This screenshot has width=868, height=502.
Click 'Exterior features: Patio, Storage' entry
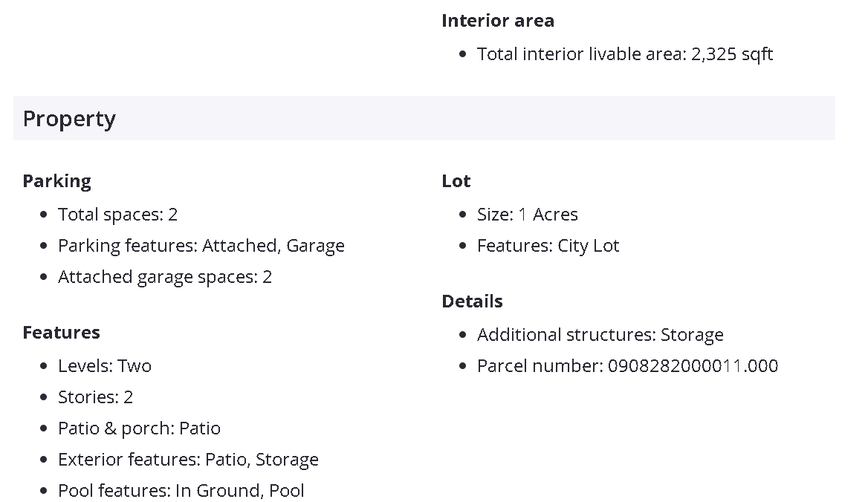click(x=188, y=460)
